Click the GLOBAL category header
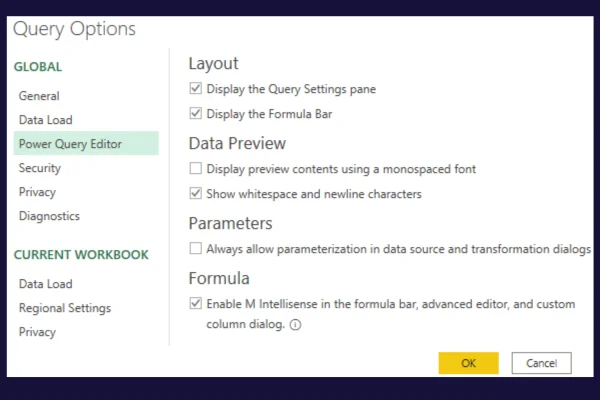Screen dimensions: 600x400 38,67
